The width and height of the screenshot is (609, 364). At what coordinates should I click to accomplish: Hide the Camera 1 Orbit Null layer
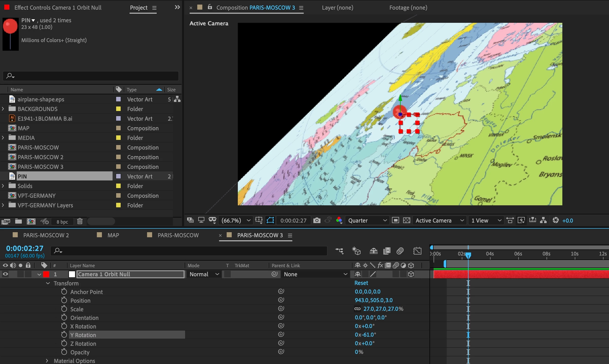[x=5, y=274]
